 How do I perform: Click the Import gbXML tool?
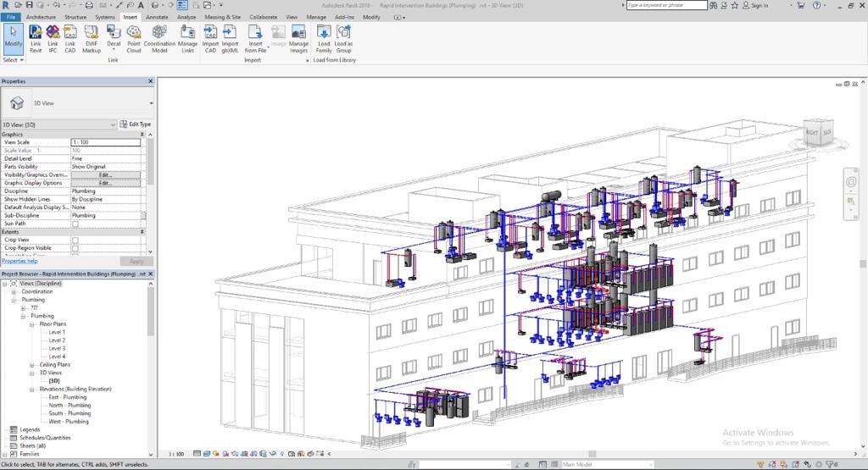pos(230,39)
